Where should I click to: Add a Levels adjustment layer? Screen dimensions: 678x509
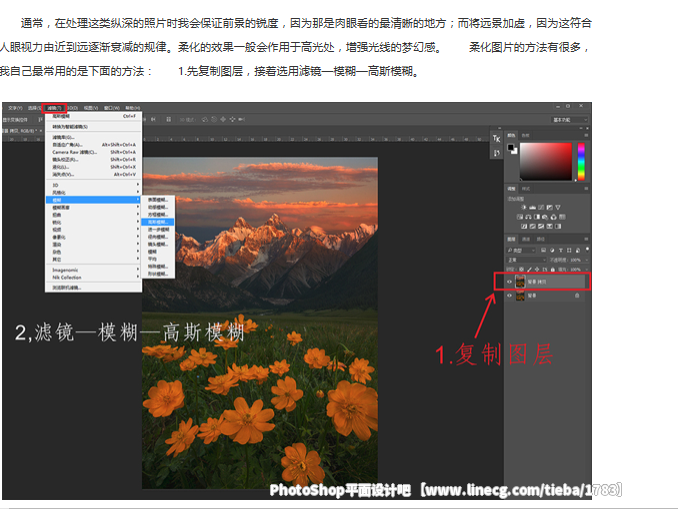click(532, 208)
